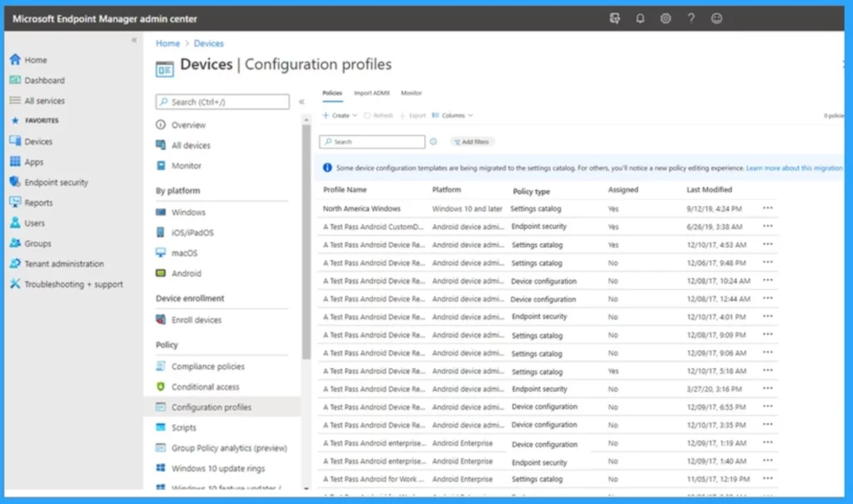Sort by Last Modified column header
The height and width of the screenshot is (504, 853).
710,190
